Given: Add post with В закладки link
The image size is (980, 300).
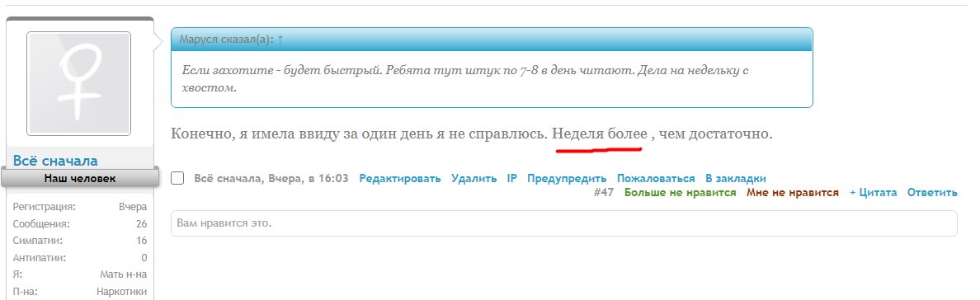Looking at the screenshot, I should click(736, 178).
